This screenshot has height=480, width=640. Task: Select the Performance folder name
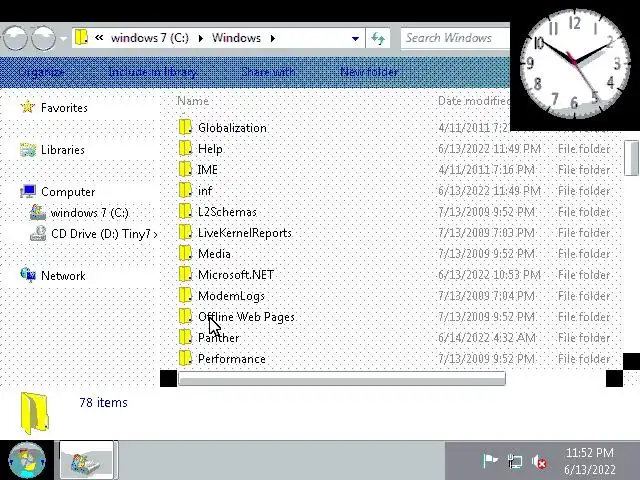[232, 359]
